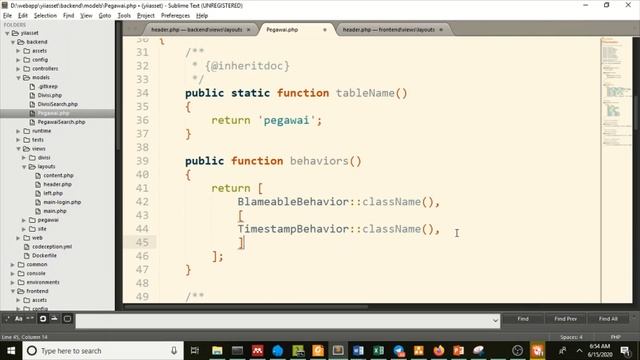Click the Find All button
The image size is (640, 360).
[608, 319]
